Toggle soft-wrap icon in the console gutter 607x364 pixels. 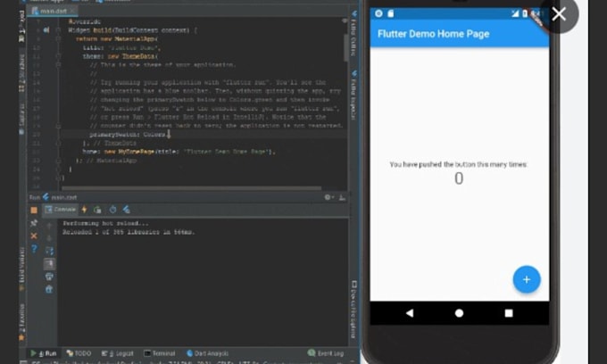tap(49, 251)
